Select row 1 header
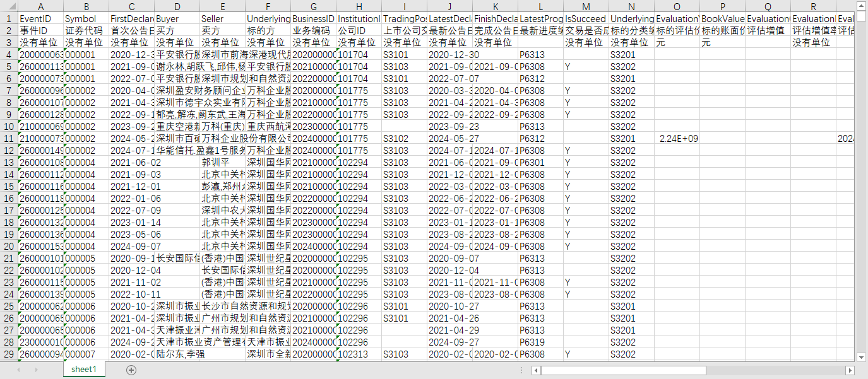 coord(9,19)
